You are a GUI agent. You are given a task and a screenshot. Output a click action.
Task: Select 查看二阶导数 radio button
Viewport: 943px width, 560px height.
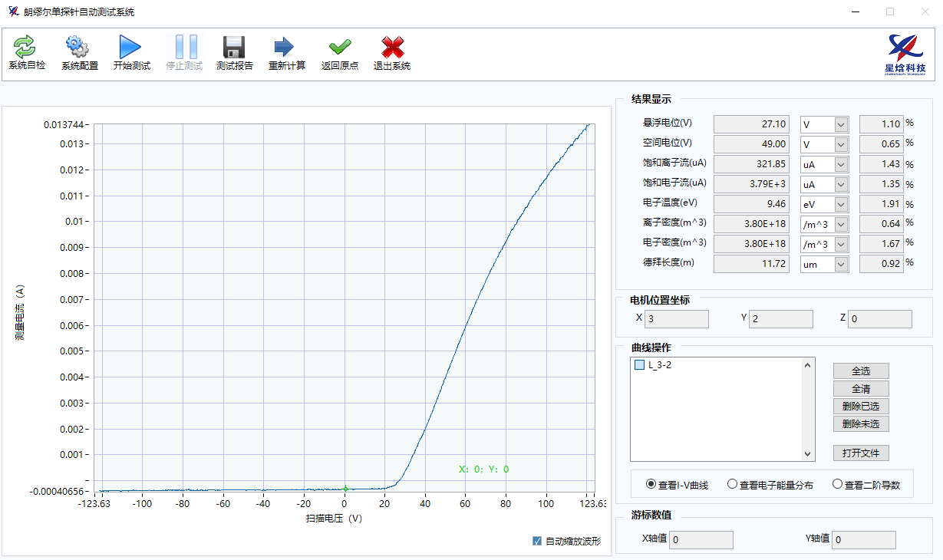pos(837,484)
